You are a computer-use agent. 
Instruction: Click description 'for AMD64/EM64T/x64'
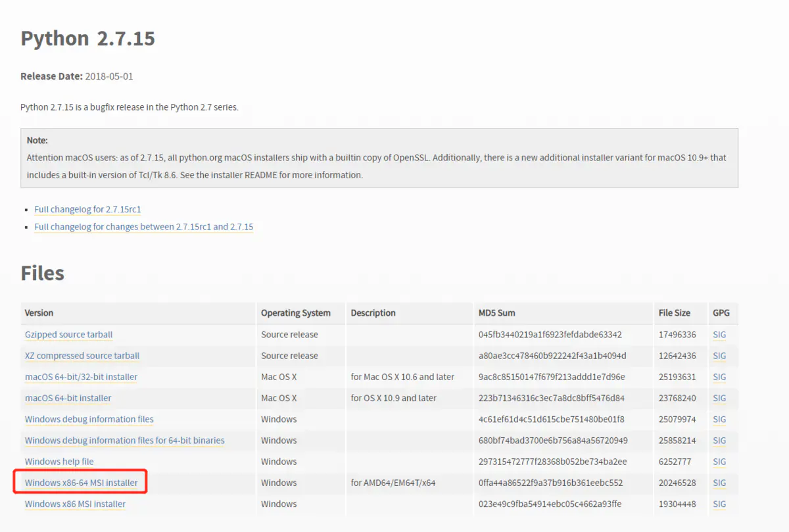tap(393, 483)
